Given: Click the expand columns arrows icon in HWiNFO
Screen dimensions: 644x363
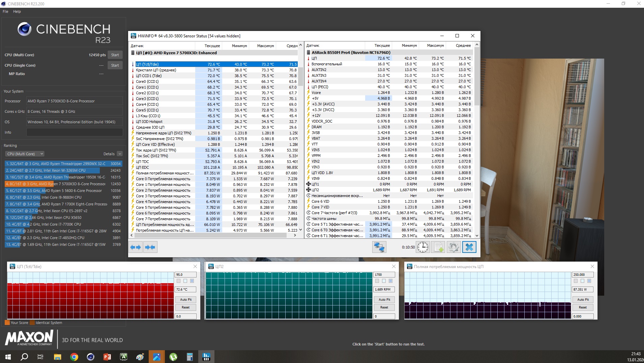Looking at the screenshot, I should tap(136, 247).
